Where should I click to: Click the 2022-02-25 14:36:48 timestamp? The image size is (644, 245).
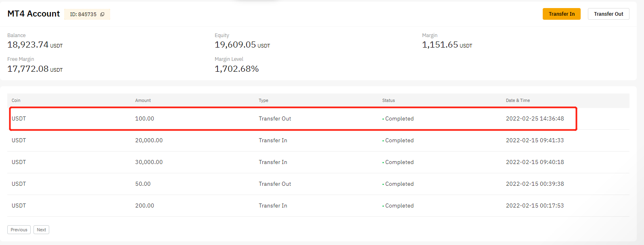point(535,118)
